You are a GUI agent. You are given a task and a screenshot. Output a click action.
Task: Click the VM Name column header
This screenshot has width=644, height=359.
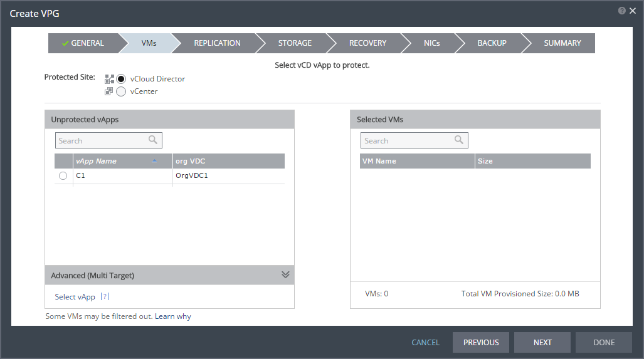(417, 161)
